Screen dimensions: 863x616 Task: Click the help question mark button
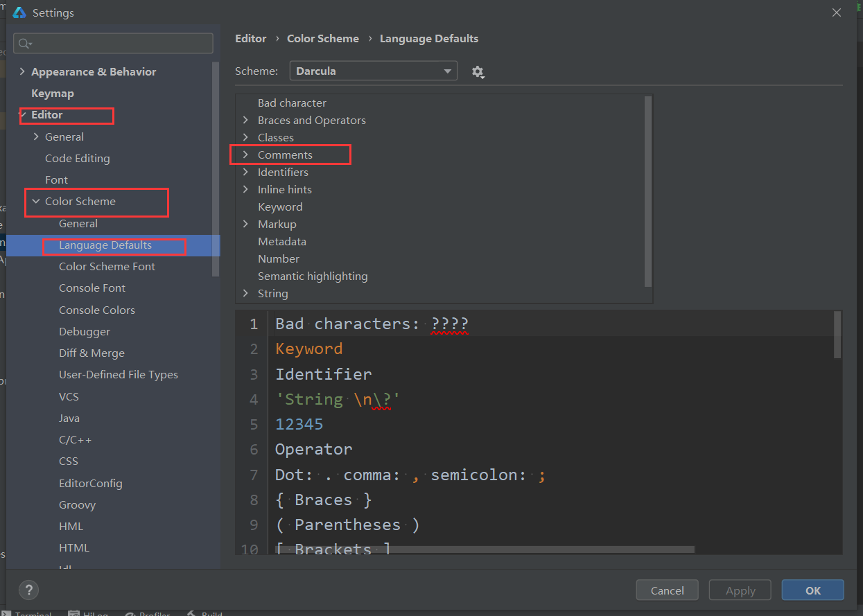click(x=28, y=590)
